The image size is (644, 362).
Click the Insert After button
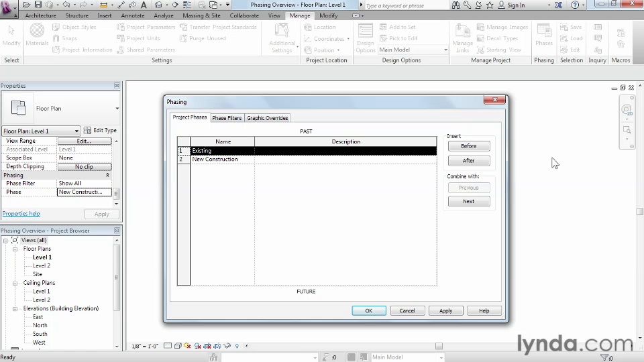(x=469, y=160)
